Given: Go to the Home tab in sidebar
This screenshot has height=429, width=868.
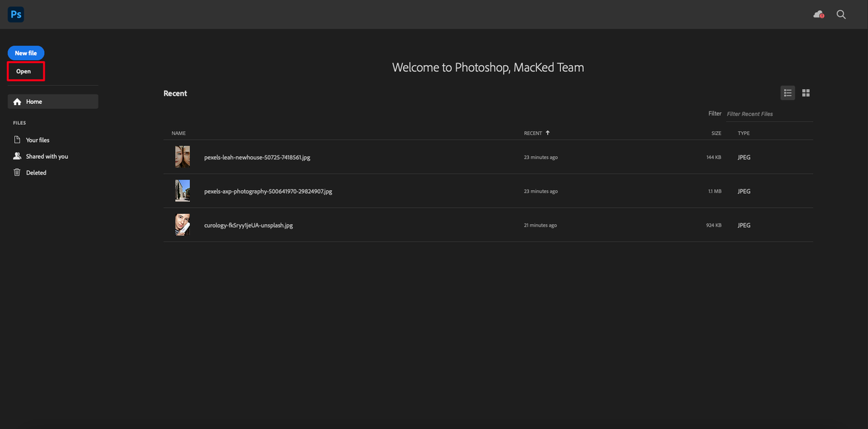Looking at the screenshot, I should pyautogui.click(x=53, y=102).
